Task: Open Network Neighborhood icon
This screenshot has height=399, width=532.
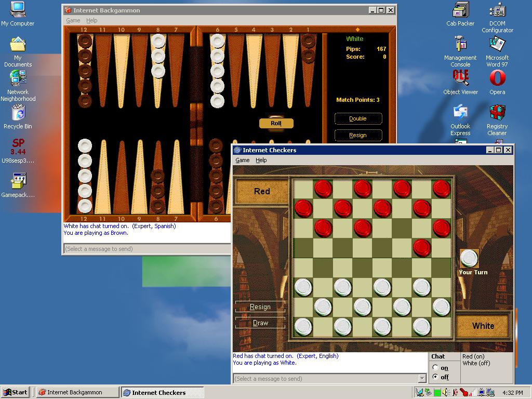Action: pyautogui.click(x=18, y=78)
